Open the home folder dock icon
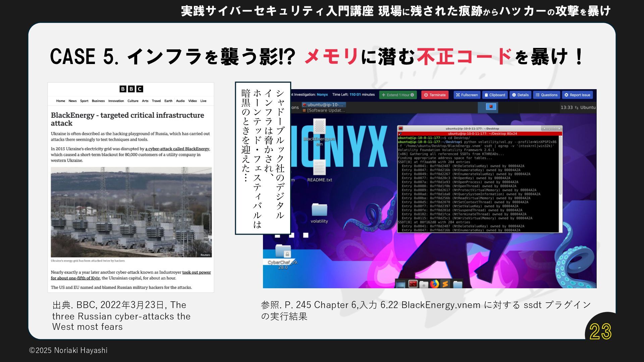 pyautogui.click(x=424, y=285)
